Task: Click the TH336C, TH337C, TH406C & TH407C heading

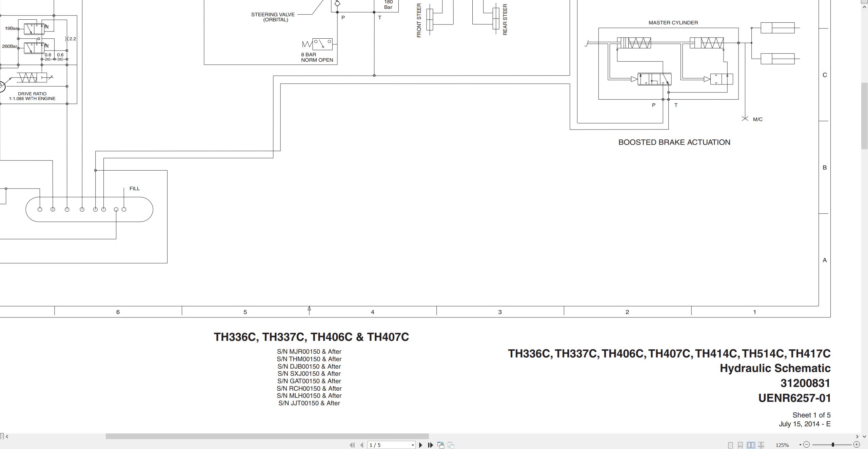Action: point(311,337)
